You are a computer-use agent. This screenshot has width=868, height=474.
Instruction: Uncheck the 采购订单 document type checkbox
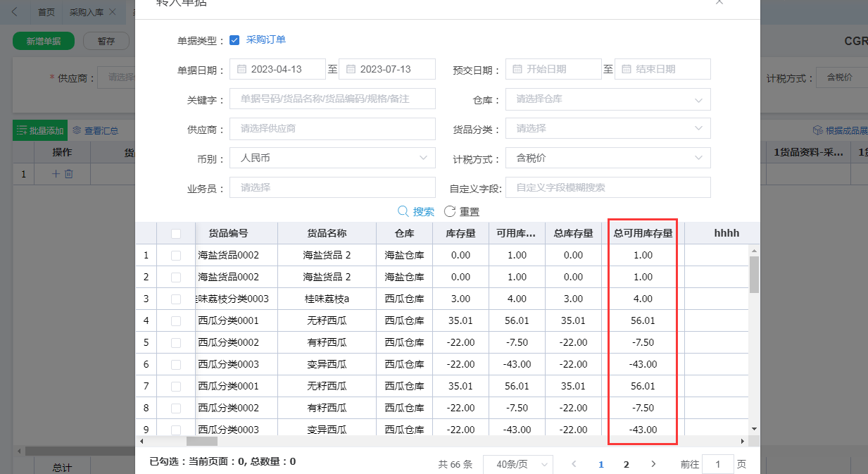234,40
